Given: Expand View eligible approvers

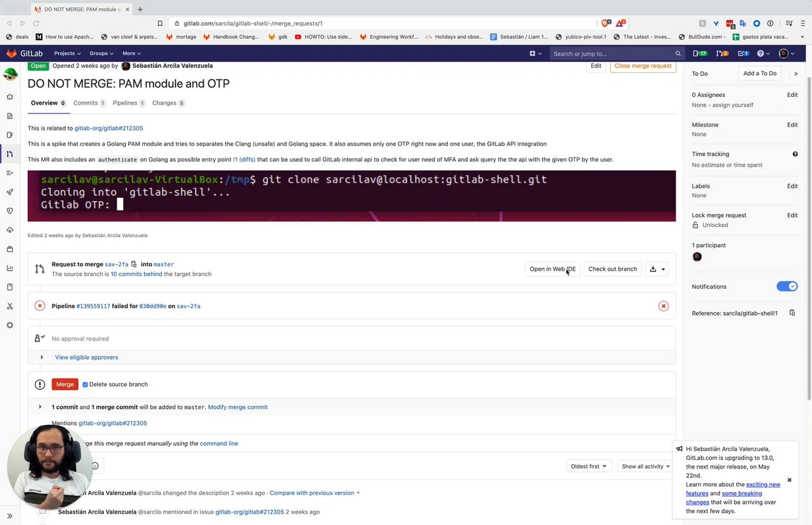Looking at the screenshot, I should click(86, 357).
